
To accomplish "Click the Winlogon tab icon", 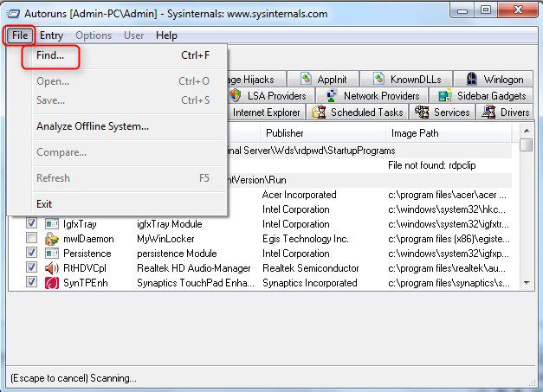I will pos(471,79).
